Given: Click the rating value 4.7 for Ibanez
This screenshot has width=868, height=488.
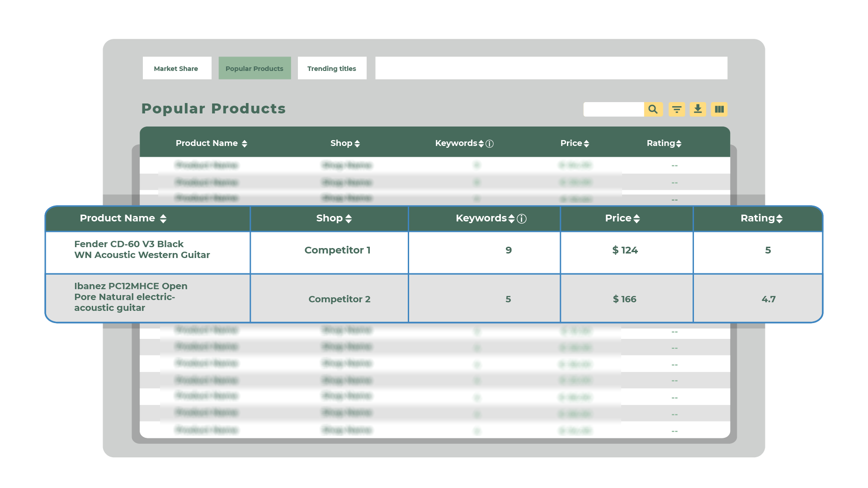Looking at the screenshot, I should click(769, 299).
